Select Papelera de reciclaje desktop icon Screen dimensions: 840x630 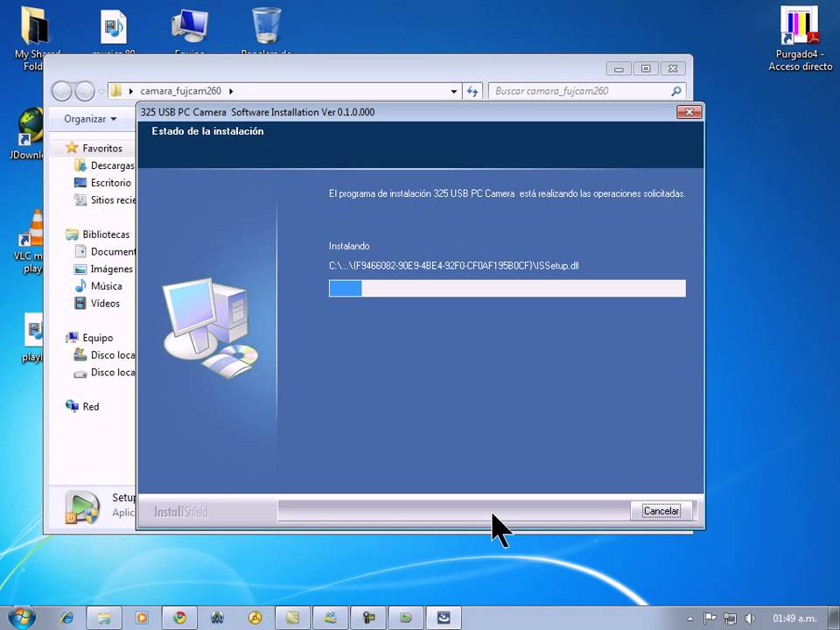pos(266,30)
